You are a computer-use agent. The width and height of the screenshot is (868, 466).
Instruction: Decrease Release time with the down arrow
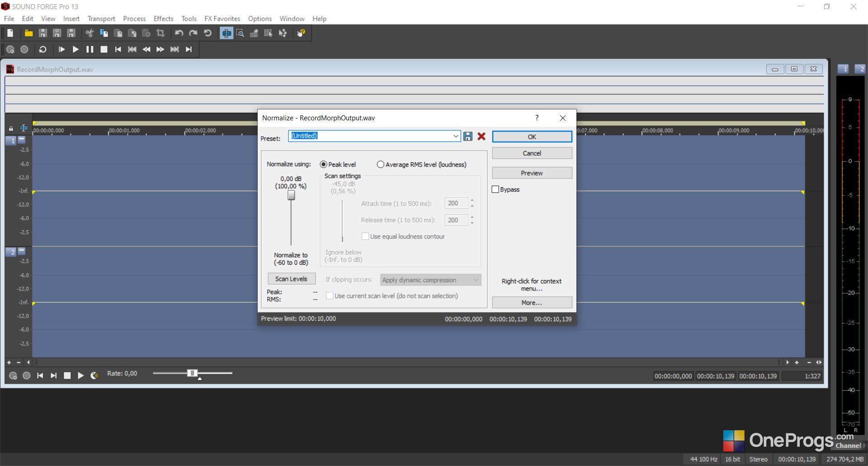(x=472, y=223)
